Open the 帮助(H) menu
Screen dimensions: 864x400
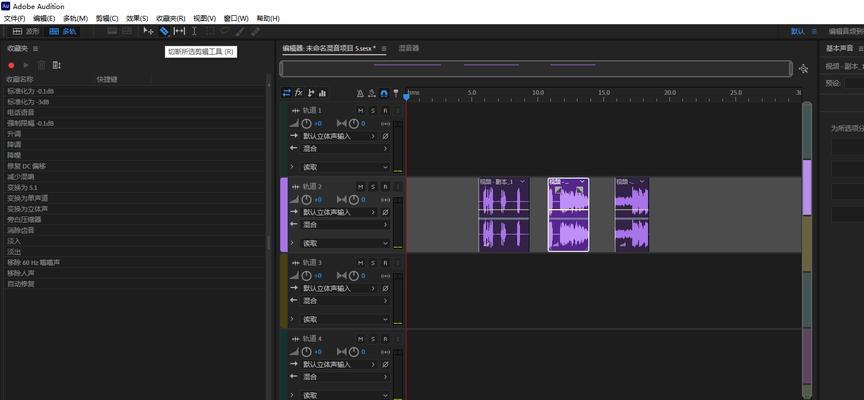(x=268, y=18)
